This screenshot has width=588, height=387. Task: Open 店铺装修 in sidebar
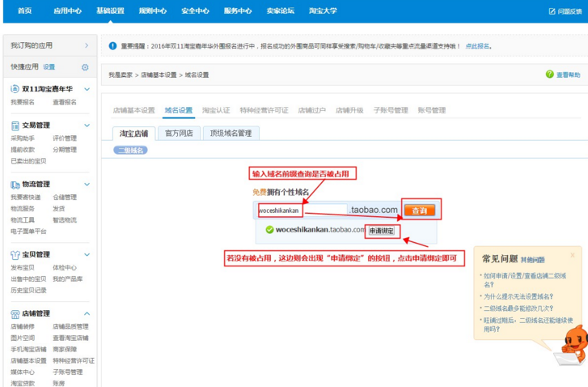click(x=23, y=326)
